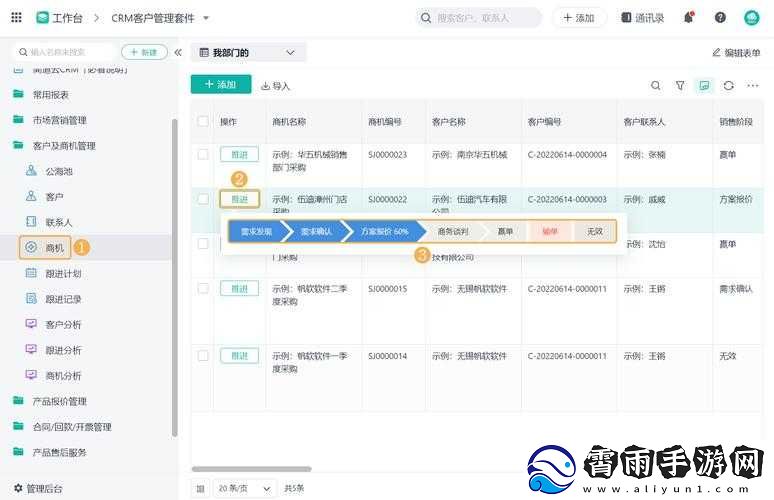Open the 通讯录 contacts icon
The width and height of the screenshot is (774, 500).
coord(626,18)
